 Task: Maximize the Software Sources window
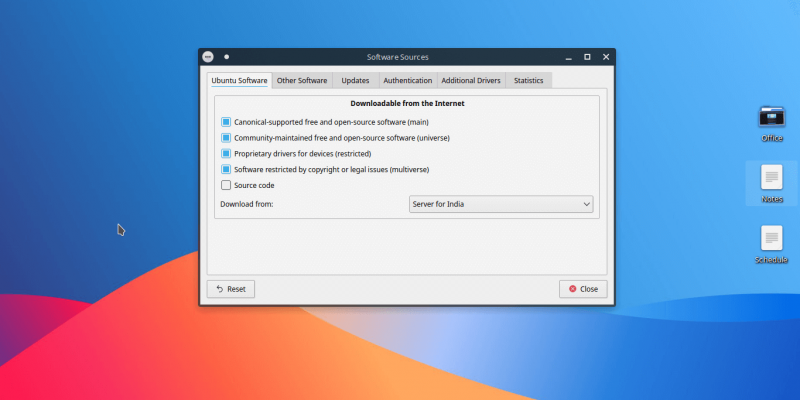click(x=587, y=57)
